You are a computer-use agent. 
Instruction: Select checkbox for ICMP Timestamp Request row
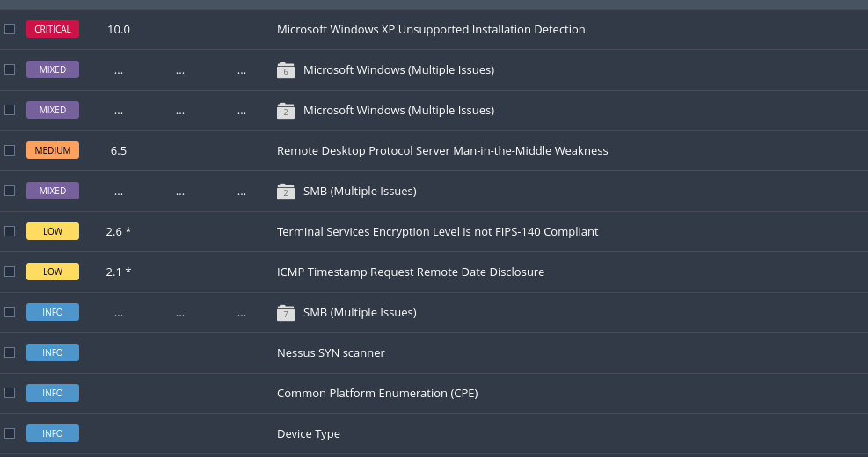coord(10,272)
